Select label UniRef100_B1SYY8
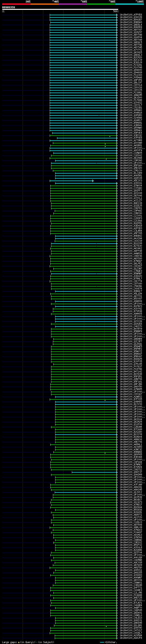The image size is (146, 644). pyautogui.click(x=131, y=435)
